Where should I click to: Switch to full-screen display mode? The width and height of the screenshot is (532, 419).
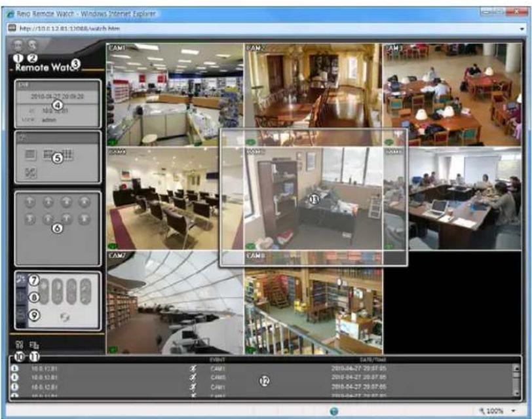point(31,173)
